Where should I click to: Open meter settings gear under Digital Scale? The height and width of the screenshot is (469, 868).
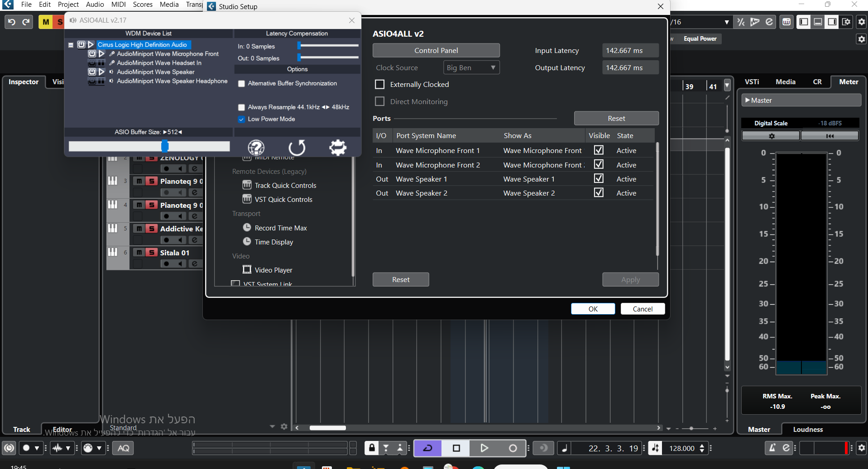coord(771,136)
